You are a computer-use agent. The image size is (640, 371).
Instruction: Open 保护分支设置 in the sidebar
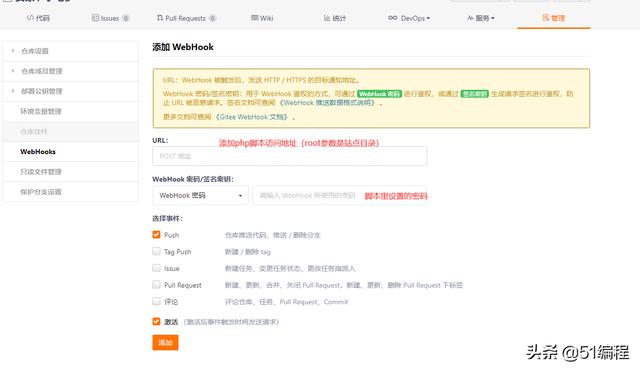point(70,192)
